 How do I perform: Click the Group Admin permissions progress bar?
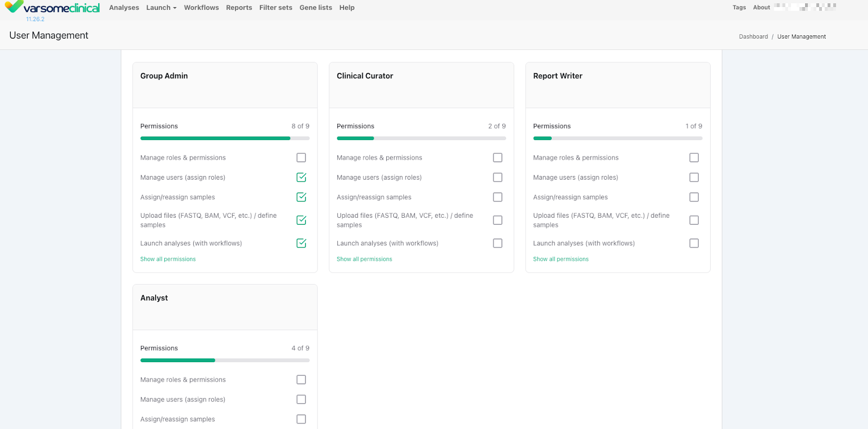coord(225,138)
